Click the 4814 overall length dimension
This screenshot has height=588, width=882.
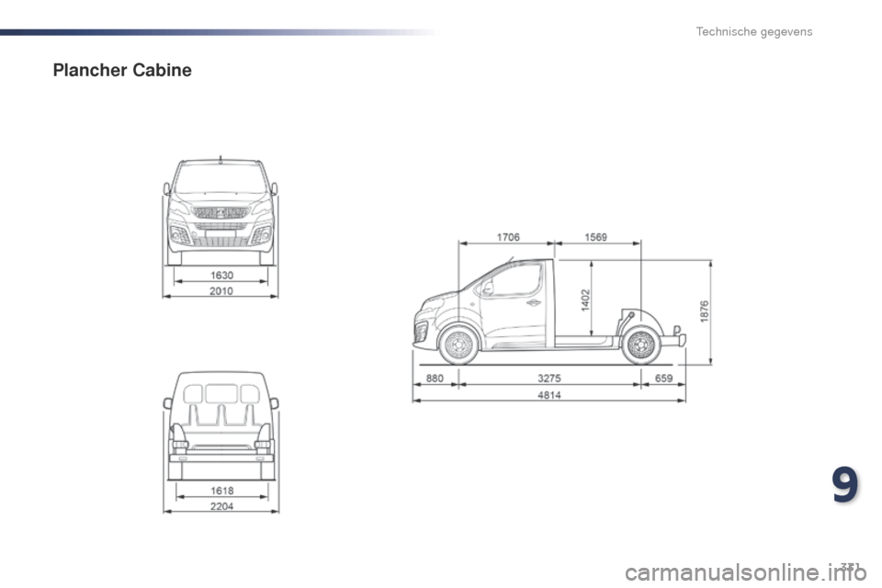pos(549,395)
